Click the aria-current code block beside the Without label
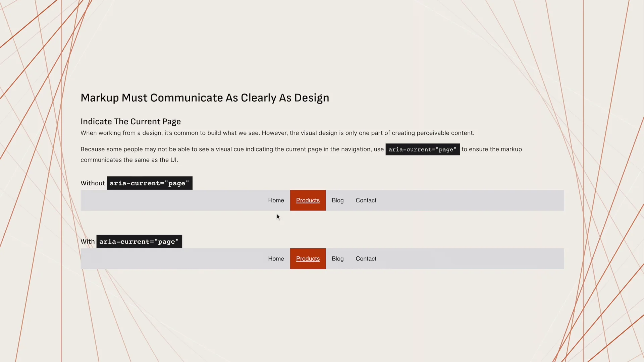This screenshot has width=644, height=362. click(149, 183)
